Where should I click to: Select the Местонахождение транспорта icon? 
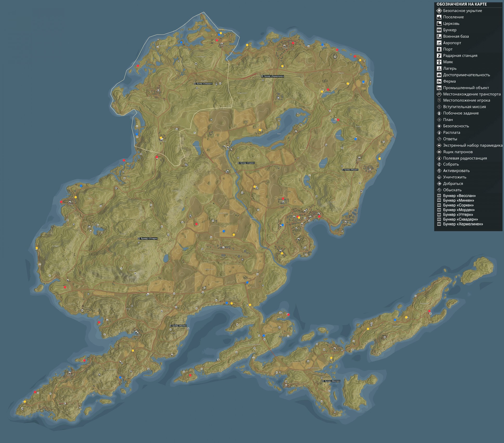click(x=439, y=94)
